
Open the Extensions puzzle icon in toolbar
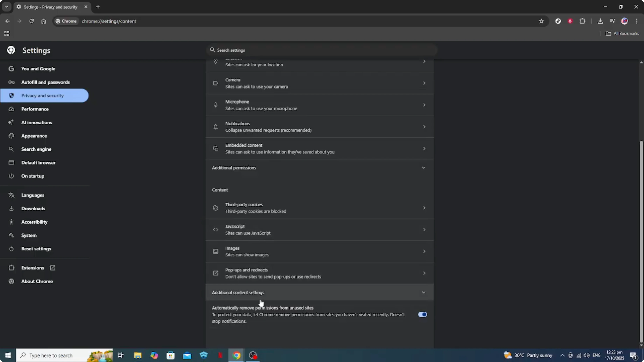click(583, 21)
